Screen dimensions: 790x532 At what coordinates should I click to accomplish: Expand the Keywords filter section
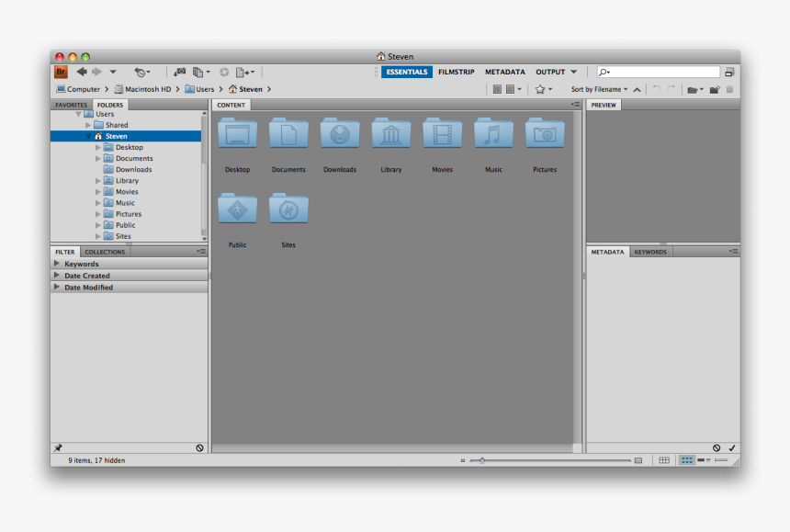pyautogui.click(x=56, y=264)
